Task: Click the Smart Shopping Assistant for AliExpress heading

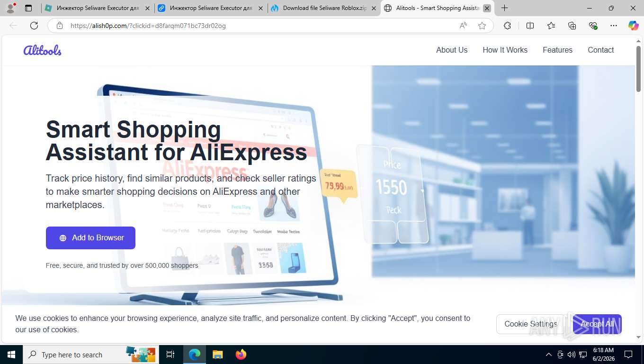Action: tap(176, 141)
